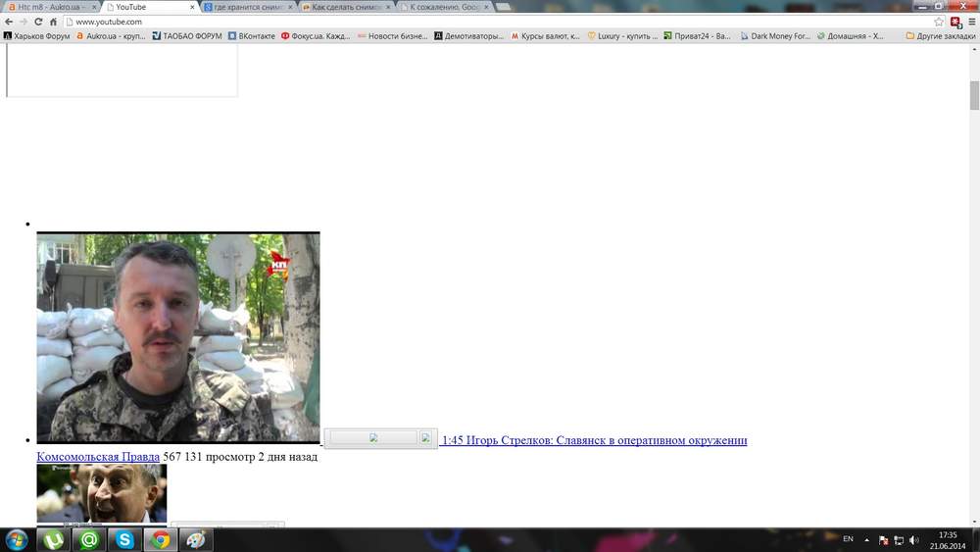Go to browser Home icon

click(53, 22)
